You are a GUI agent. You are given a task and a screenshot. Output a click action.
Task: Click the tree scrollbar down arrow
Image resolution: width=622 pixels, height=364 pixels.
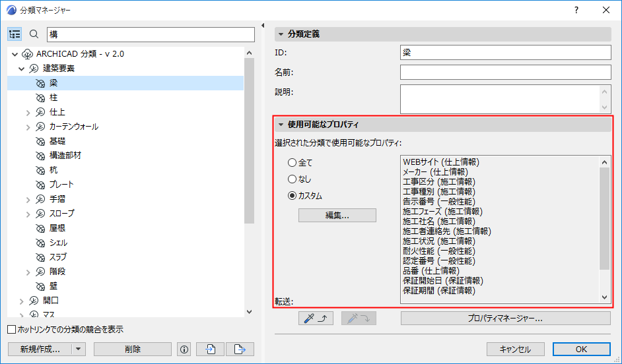[249, 312]
